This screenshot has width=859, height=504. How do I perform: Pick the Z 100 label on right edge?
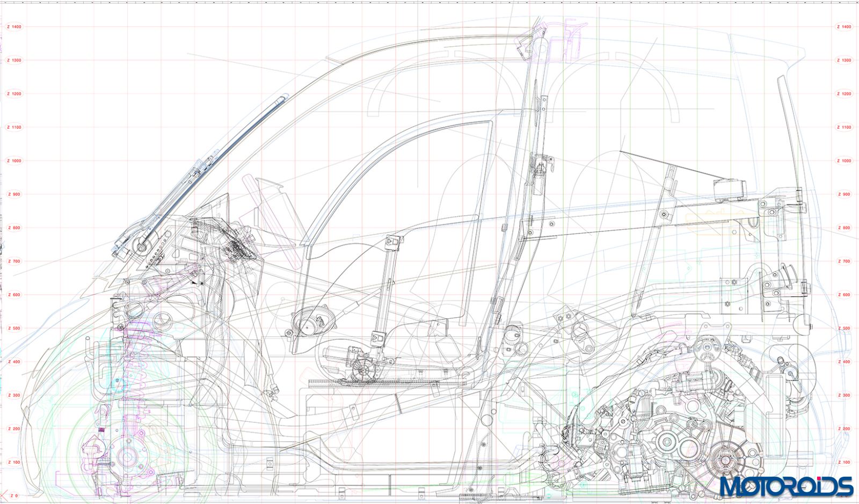(844, 462)
